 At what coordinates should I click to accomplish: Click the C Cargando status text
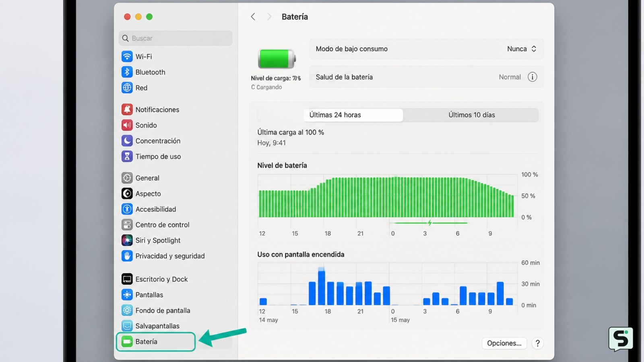[266, 87]
